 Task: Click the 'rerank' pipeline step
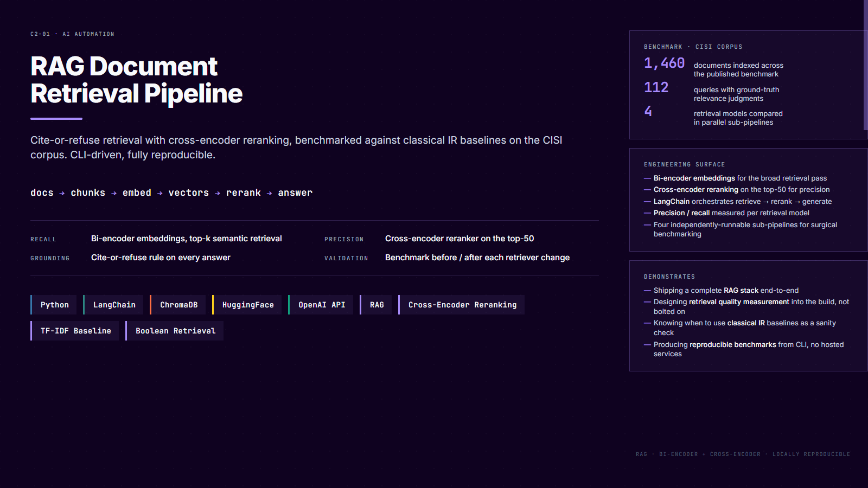click(244, 192)
